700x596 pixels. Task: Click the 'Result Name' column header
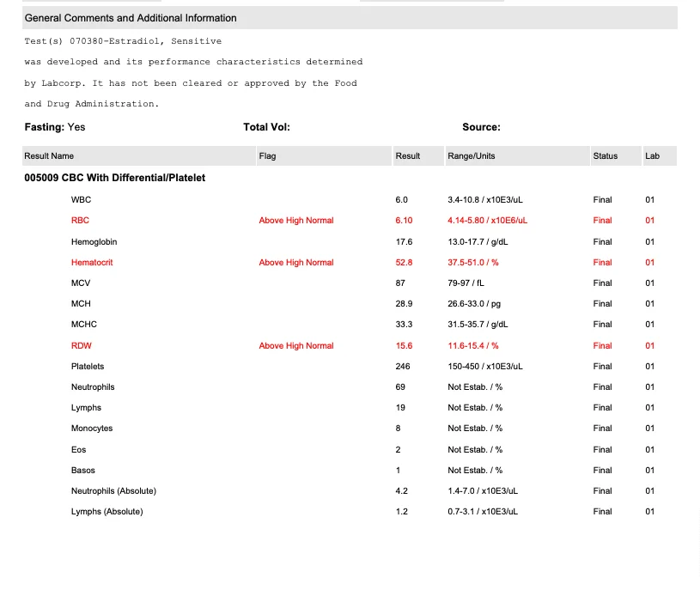(x=49, y=155)
